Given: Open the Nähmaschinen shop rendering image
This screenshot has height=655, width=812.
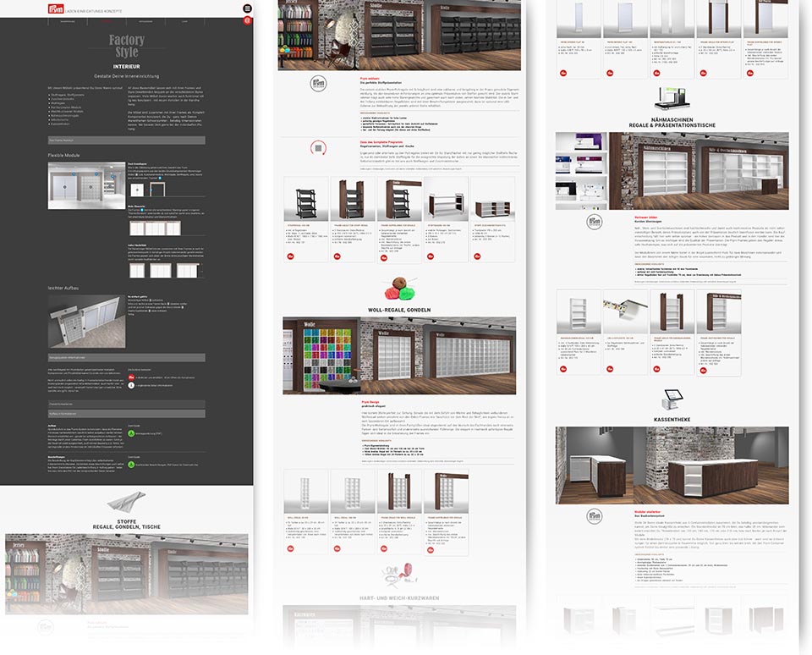Looking at the screenshot, I should (672, 171).
